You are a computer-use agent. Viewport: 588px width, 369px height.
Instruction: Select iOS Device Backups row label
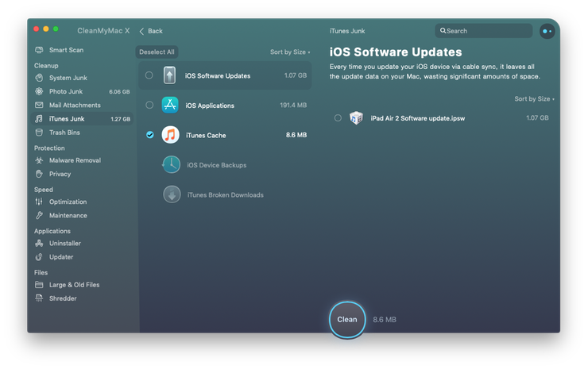point(216,165)
